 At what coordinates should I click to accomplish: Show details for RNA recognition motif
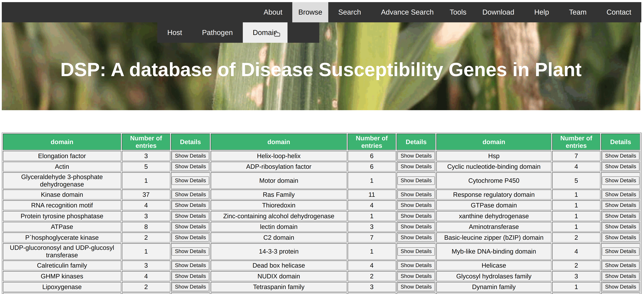pyautogui.click(x=190, y=205)
